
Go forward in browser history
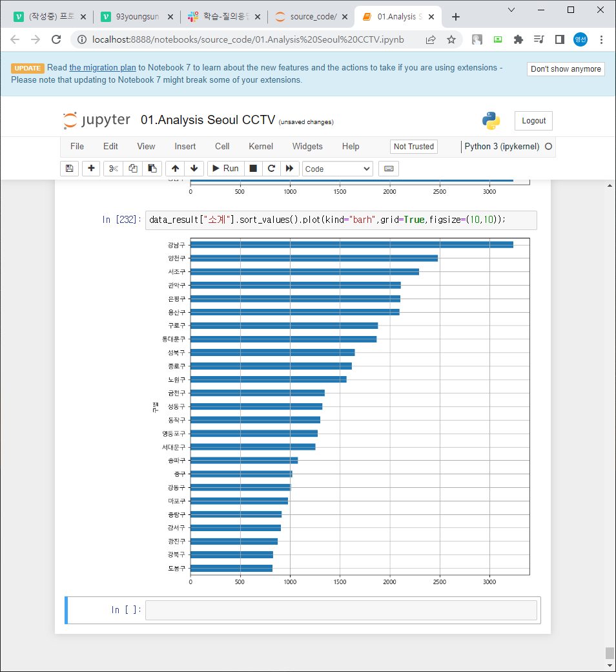(36, 40)
